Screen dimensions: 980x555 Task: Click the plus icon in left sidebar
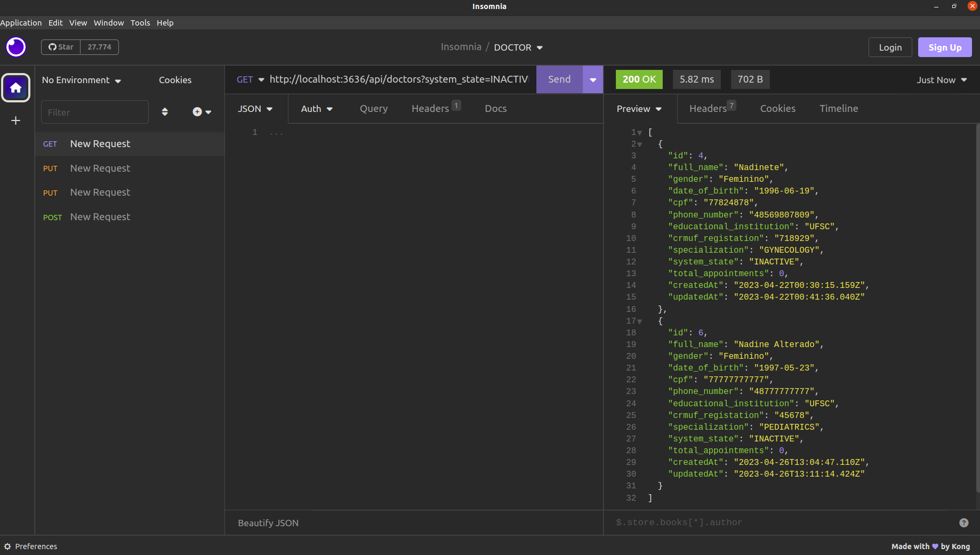(16, 120)
